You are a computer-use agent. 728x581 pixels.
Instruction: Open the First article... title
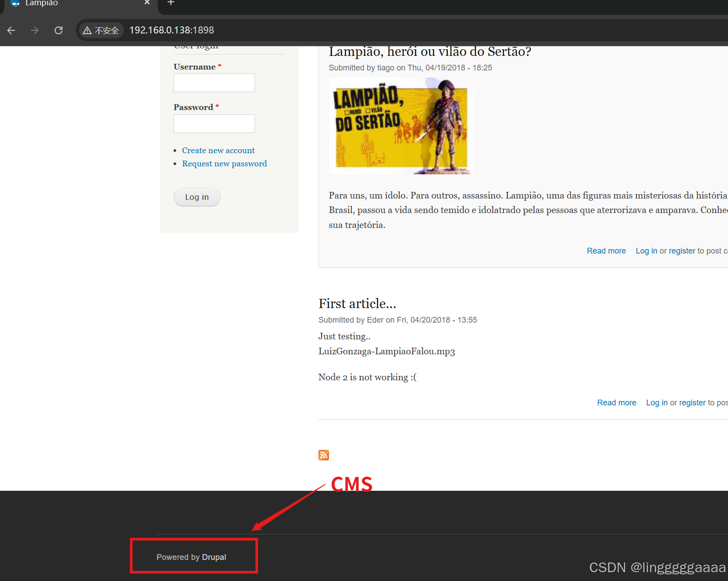357,304
